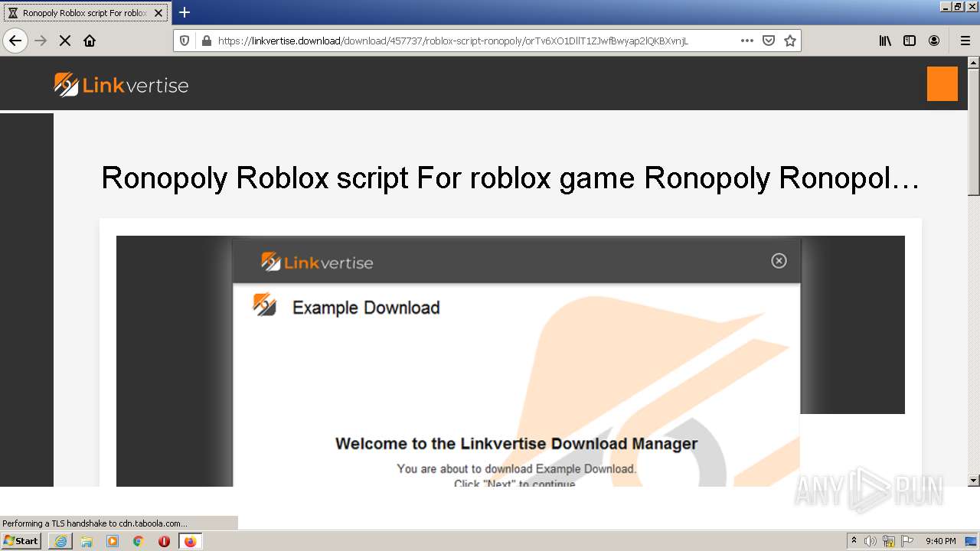Screen dimensions: 980x551
Task: Open media player from taskbar
Action: [113, 541]
